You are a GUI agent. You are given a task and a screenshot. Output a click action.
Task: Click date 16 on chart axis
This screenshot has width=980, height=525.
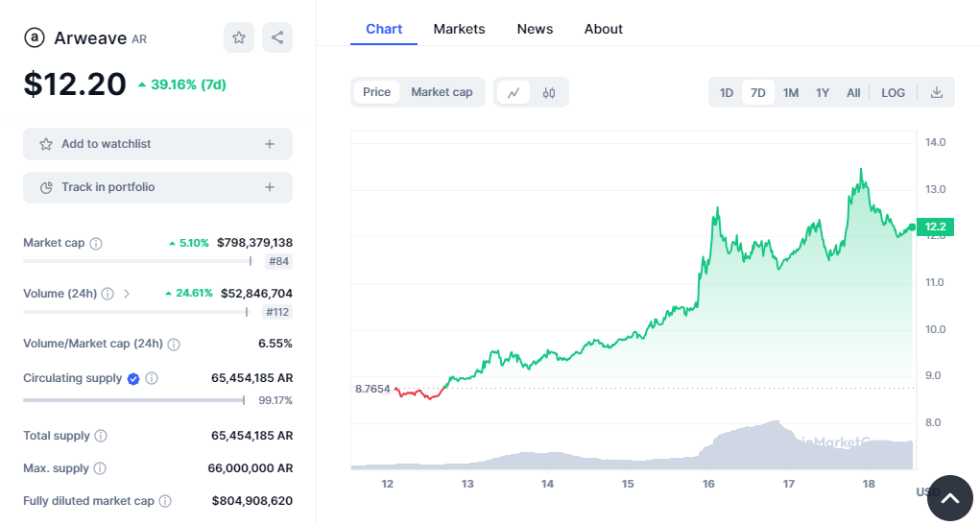tap(708, 484)
